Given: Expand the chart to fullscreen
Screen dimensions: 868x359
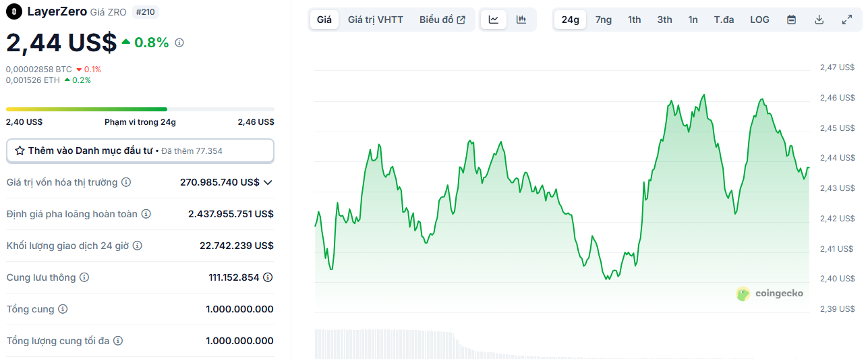Looking at the screenshot, I should (x=847, y=20).
